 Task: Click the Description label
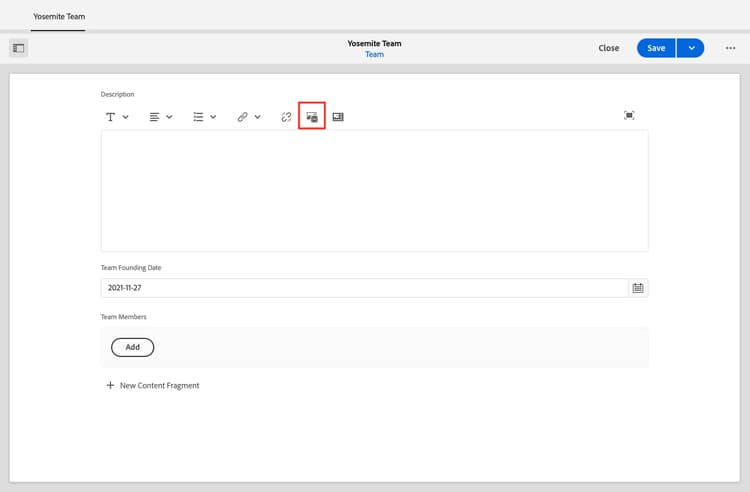(x=117, y=94)
